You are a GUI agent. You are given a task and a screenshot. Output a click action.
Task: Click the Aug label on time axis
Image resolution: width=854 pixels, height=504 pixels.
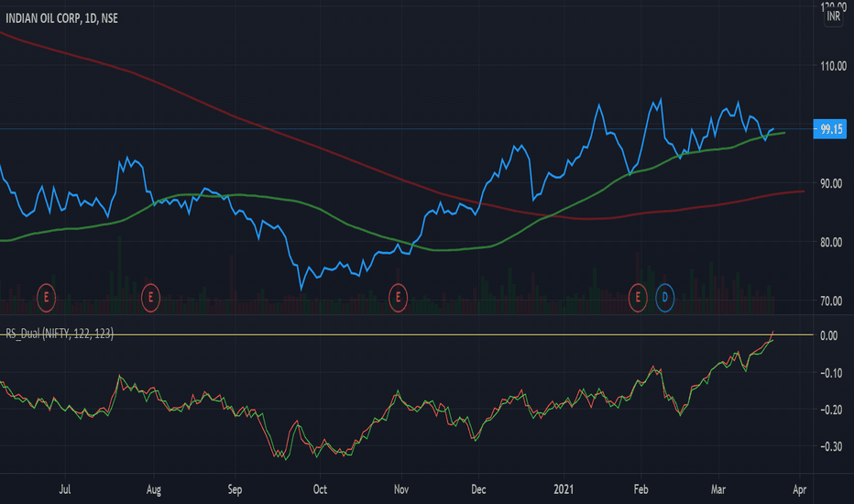(154, 490)
